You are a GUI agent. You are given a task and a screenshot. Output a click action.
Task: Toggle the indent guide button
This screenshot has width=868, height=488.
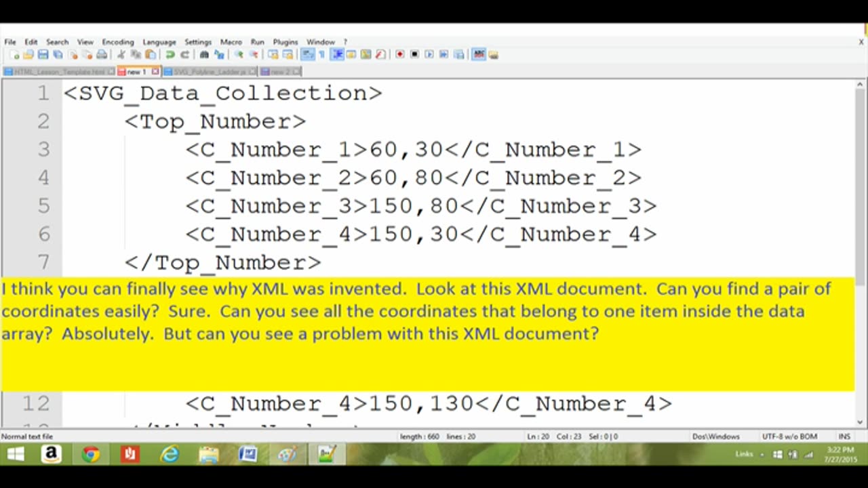click(x=337, y=55)
